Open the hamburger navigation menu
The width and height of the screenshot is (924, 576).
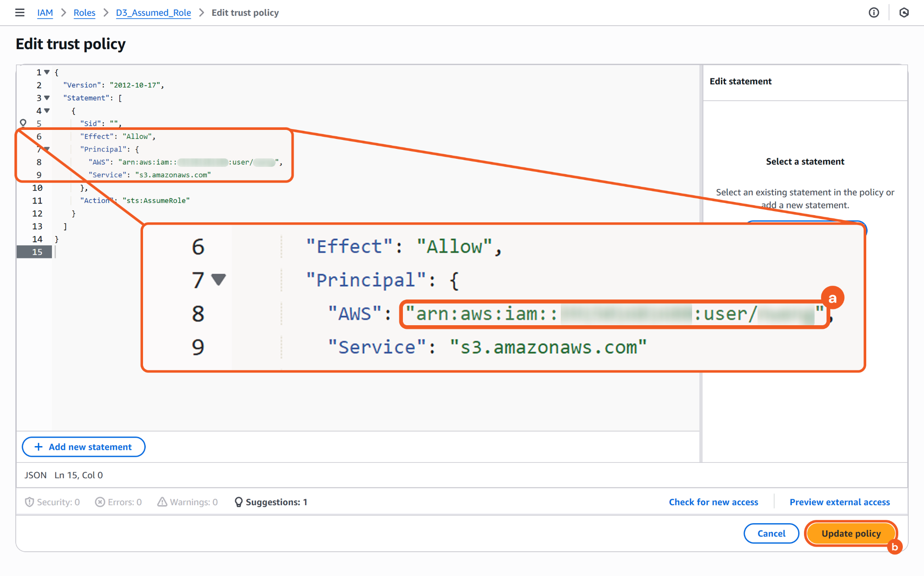tap(19, 13)
